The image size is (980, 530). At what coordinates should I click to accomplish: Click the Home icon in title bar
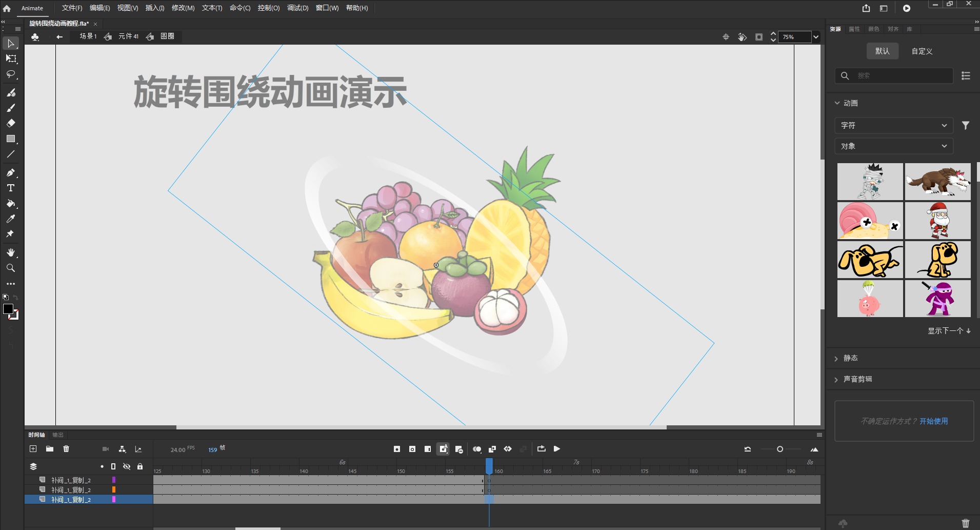(x=7, y=8)
